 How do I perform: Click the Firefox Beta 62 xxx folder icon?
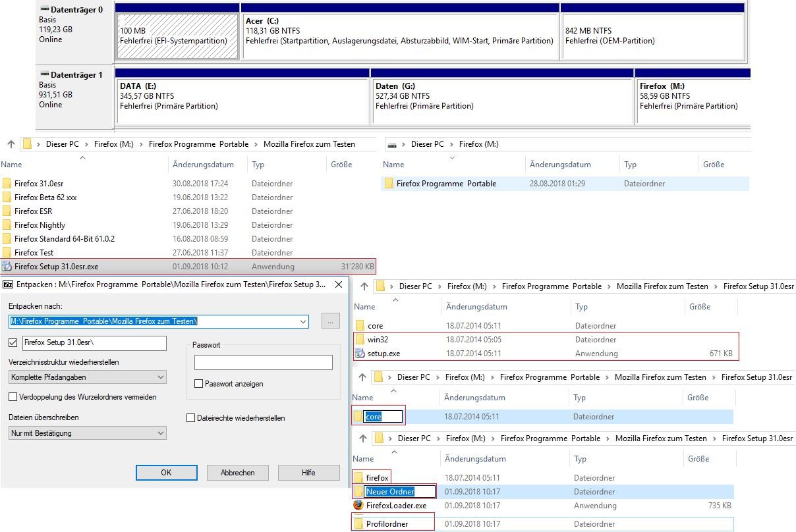pos(7,198)
